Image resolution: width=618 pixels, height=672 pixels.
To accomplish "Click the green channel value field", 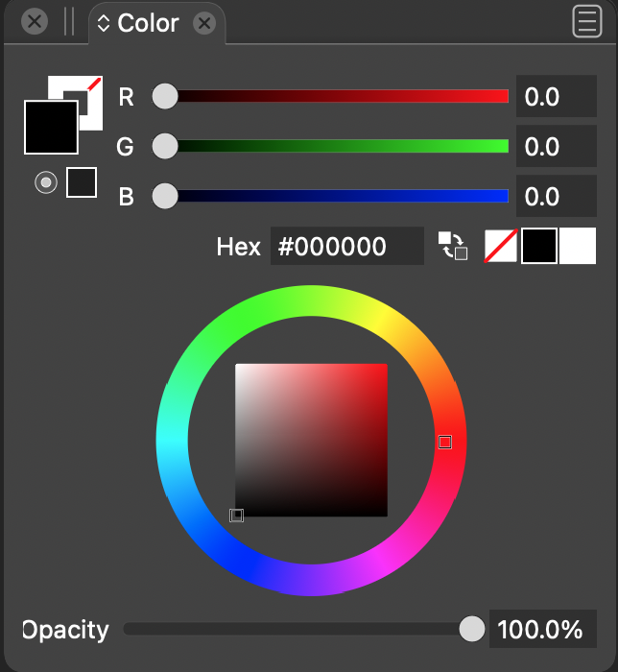I will (x=556, y=147).
